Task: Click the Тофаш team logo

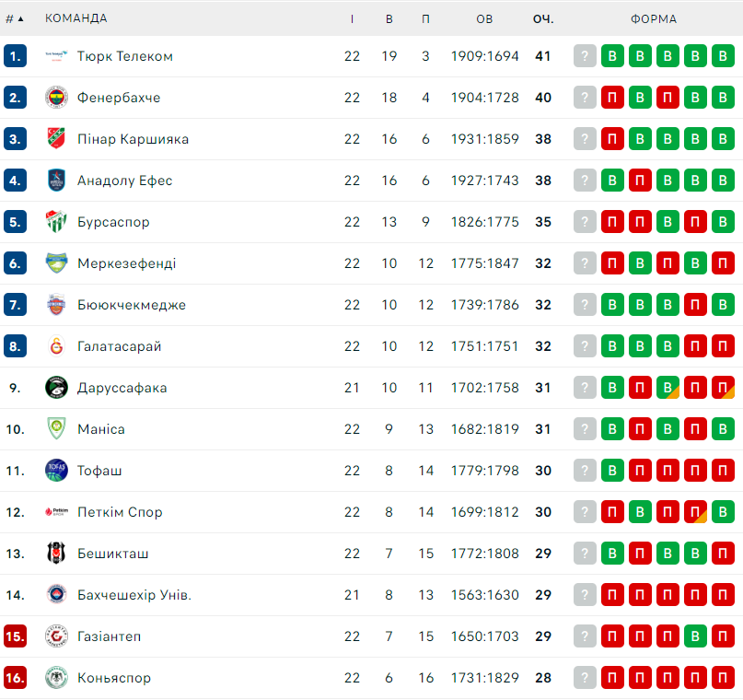Action: 56,471
